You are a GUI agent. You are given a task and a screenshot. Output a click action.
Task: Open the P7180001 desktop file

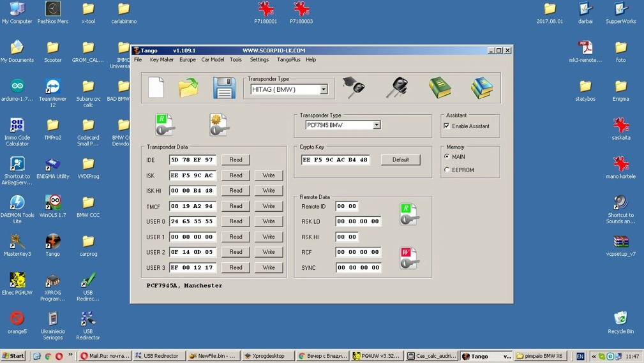[x=266, y=12]
